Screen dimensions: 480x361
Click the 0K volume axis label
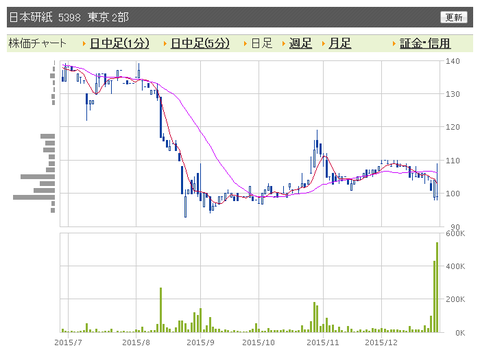pos(460,333)
